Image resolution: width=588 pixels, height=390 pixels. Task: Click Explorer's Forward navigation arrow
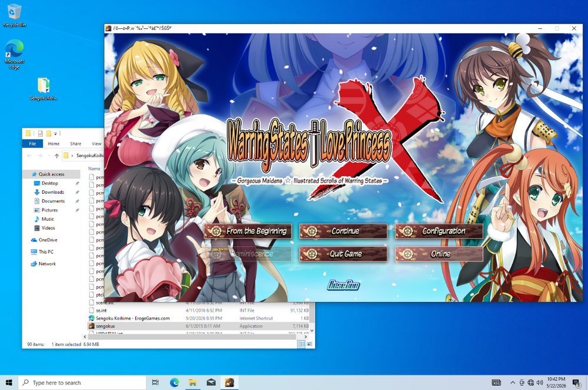pyautogui.click(x=40, y=156)
